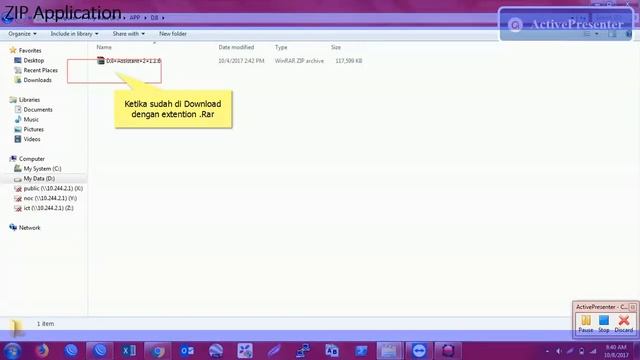Image resolution: width=640 pixels, height=360 pixels.
Task: Open the Include in library dropdown
Action: pyautogui.click(x=74, y=34)
